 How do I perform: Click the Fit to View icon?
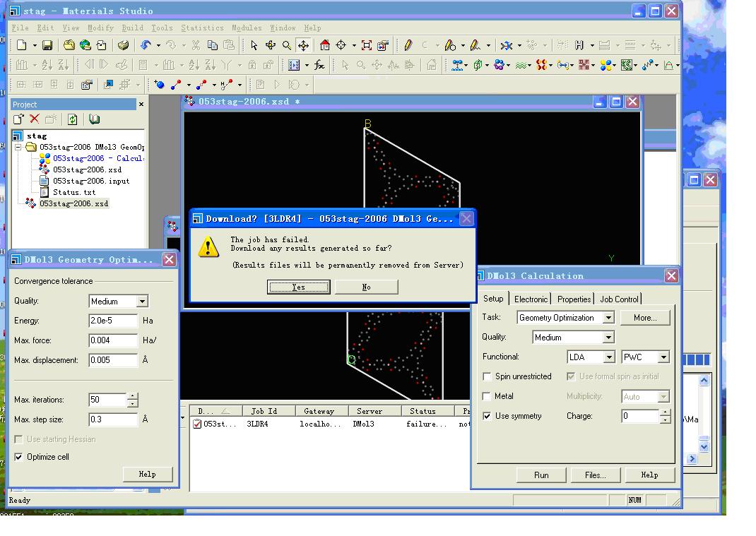(x=367, y=45)
